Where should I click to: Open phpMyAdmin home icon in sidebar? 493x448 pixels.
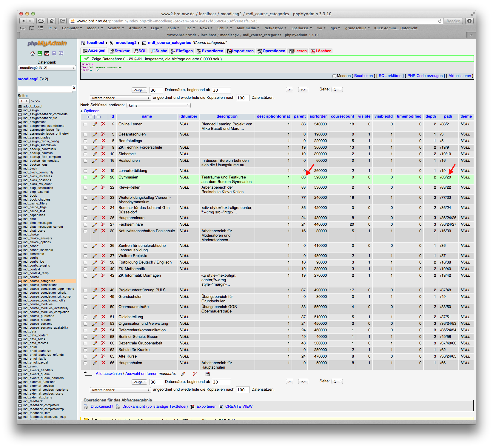pos(32,53)
